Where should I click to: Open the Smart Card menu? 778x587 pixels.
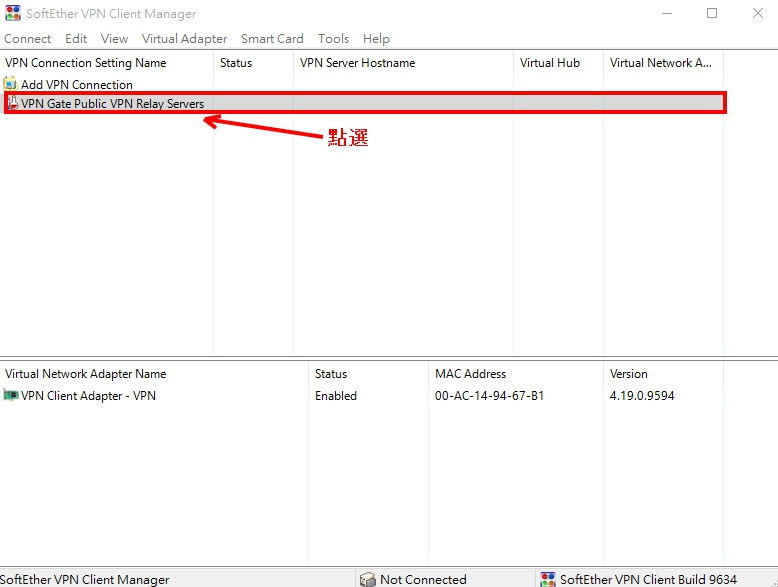pos(272,39)
